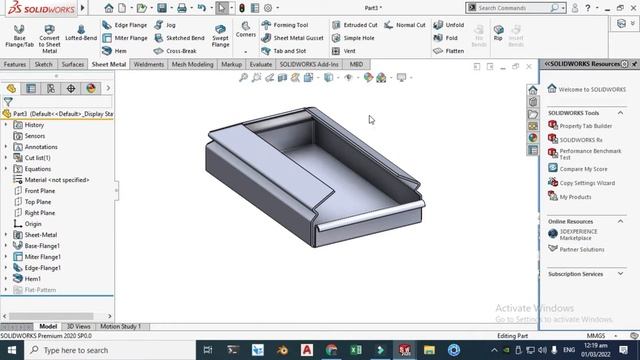Activate the Edge Flange tool
Viewport: 640px width, 360px height.
[x=124, y=25]
